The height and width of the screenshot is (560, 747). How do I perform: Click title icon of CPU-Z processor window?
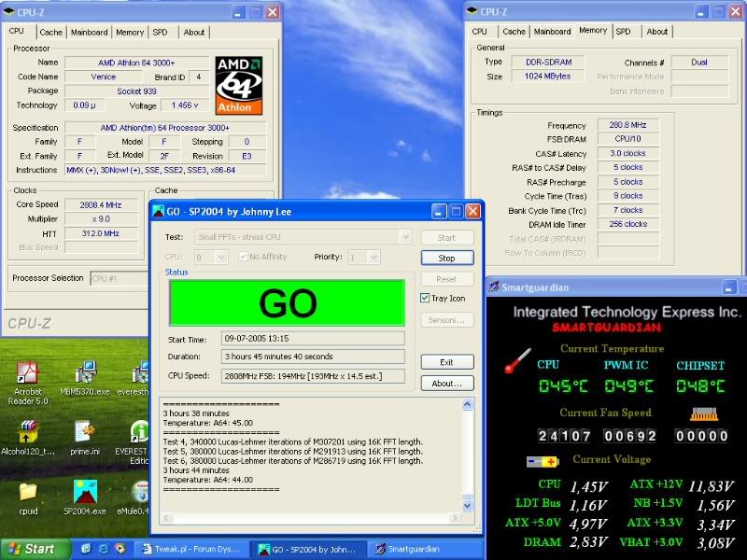pos(8,11)
